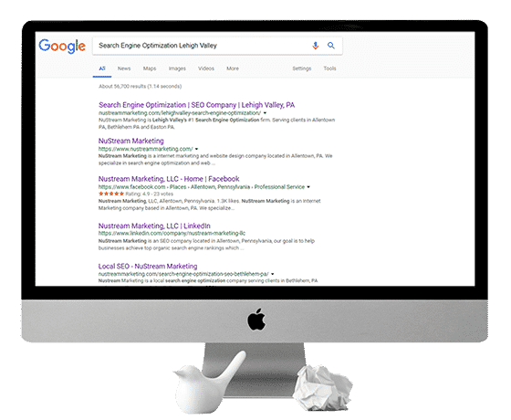The width and height of the screenshot is (511, 420).
Task: Expand arrow beside www.nustreammarketing.com URL
Action: (196, 149)
